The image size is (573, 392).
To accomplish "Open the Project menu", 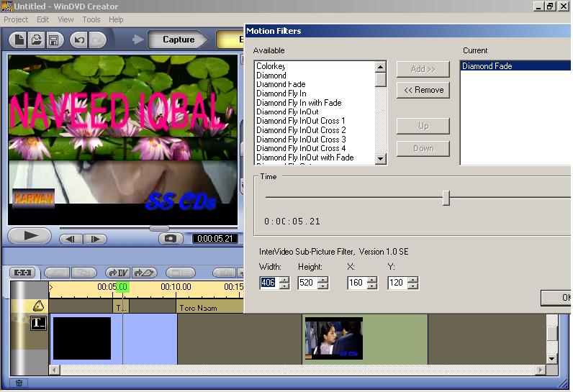I will [16, 19].
